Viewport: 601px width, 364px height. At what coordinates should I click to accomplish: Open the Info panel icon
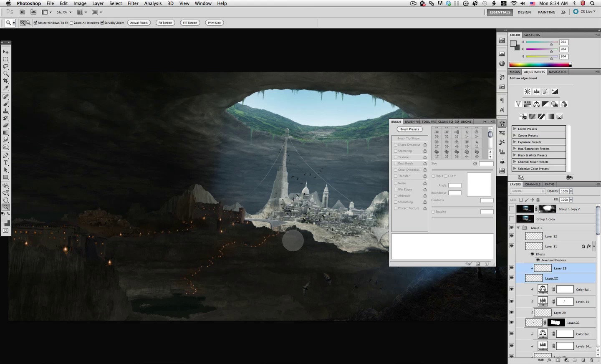(x=502, y=63)
